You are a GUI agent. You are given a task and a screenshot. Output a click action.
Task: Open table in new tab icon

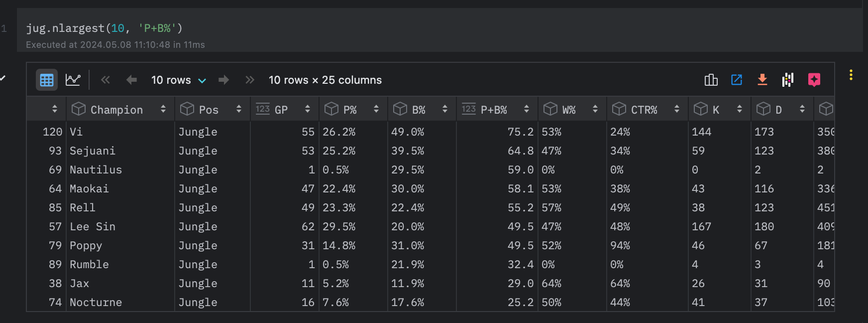737,80
